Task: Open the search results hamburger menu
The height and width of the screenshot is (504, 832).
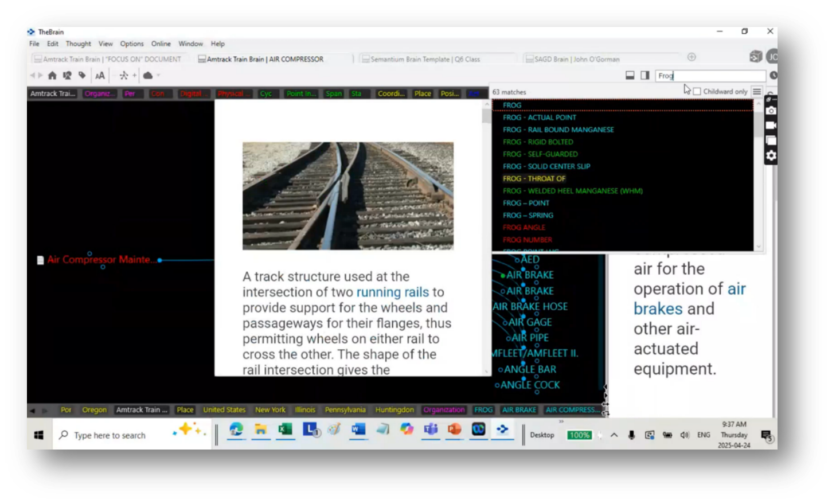Action: click(757, 92)
